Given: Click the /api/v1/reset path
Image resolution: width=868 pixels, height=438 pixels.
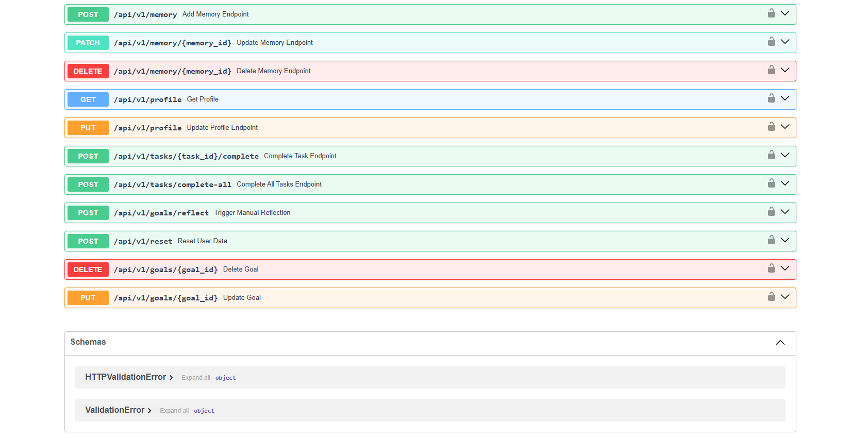Looking at the screenshot, I should (x=143, y=241).
